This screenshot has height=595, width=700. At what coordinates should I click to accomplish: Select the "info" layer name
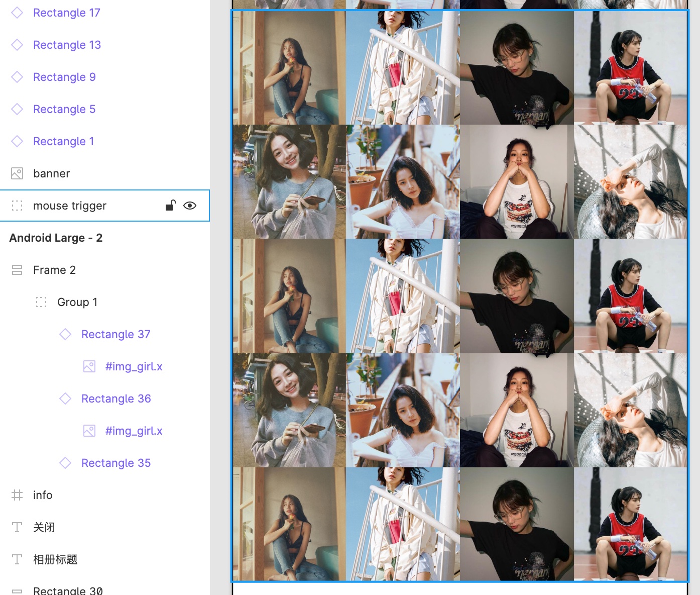click(x=43, y=495)
